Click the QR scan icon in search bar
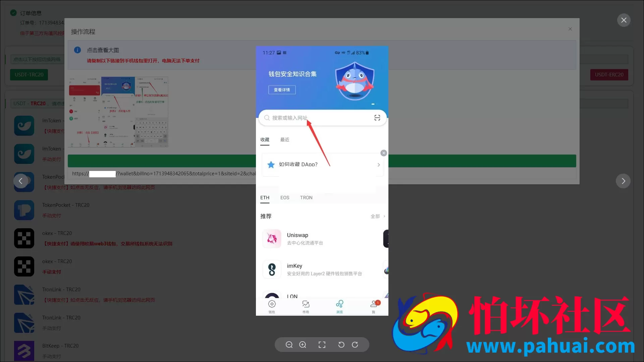The height and width of the screenshot is (362, 644). click(x=377, y=118)
